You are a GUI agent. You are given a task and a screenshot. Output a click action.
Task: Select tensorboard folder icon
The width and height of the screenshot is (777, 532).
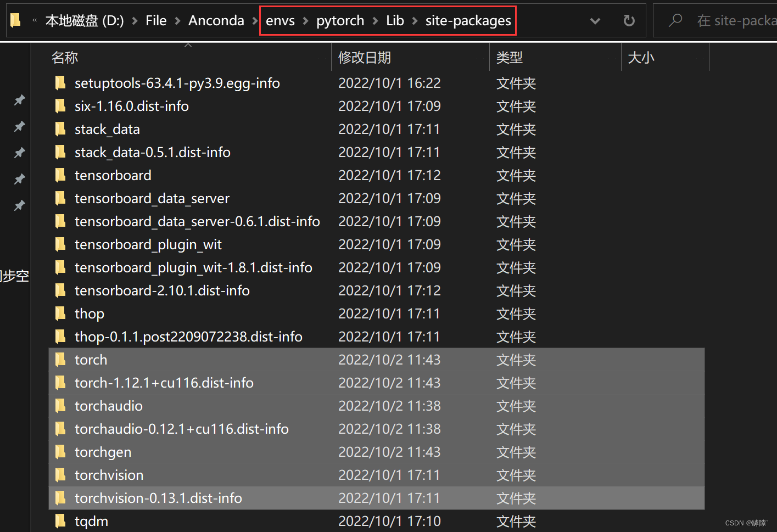click(60, 175)
